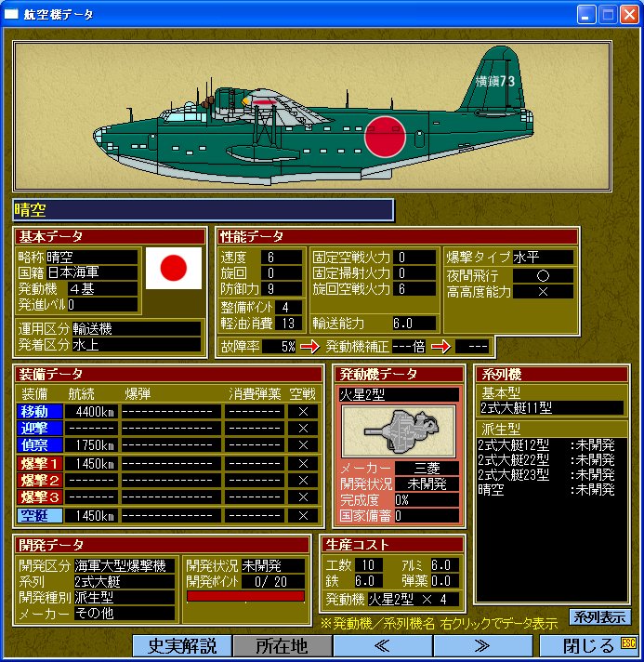The height and width of the screenshot is (662, 644).
Task: Select the 爆撃1 equipment row label
Action: coord(40,464)
